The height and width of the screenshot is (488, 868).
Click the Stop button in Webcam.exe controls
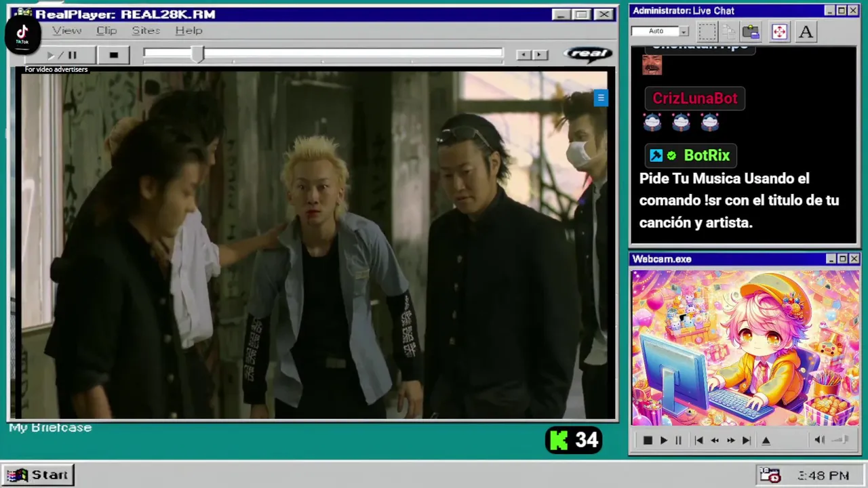tap(648, 441)
